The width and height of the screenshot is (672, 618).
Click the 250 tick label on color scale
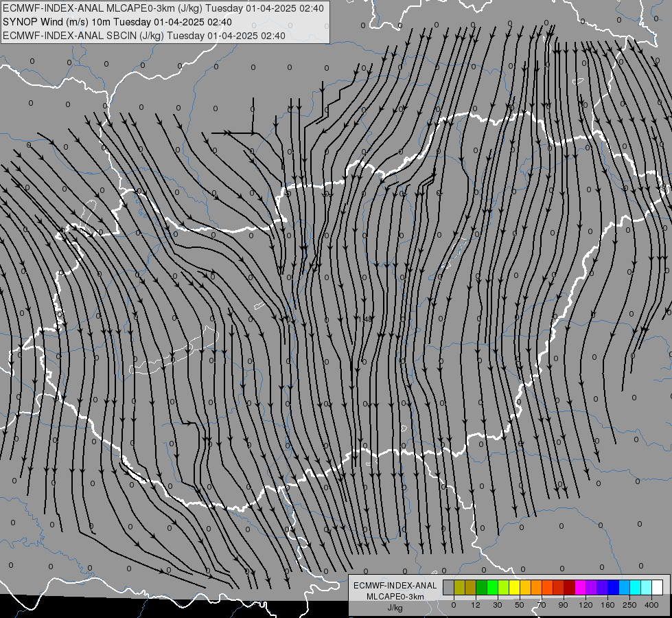click(x=629, y=605)
